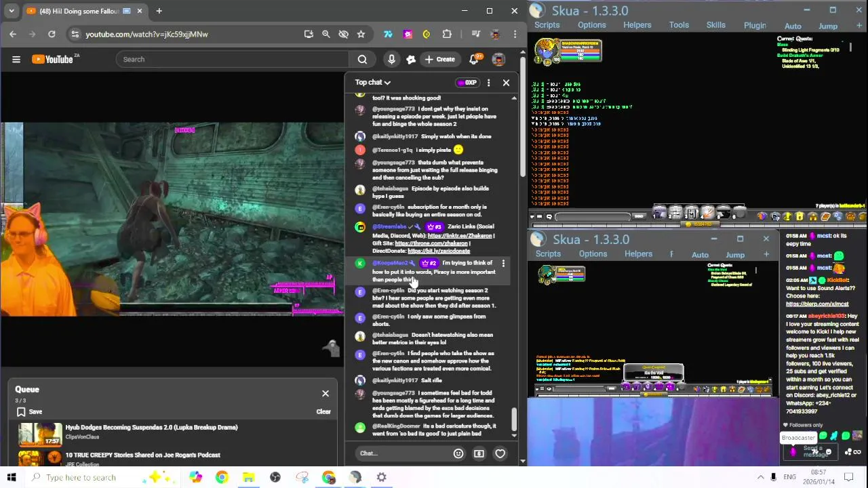The image size is (868, 488).
Task: Save the queue as a playlist
Action: tap(30, 411)
